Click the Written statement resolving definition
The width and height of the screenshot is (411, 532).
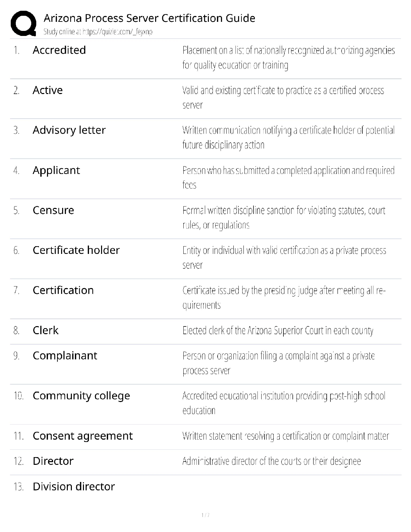tap(285, 436)
